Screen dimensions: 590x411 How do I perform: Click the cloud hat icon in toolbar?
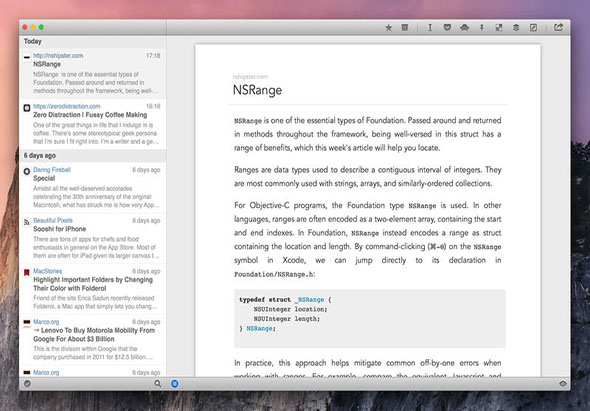click(x=464, y=27)
